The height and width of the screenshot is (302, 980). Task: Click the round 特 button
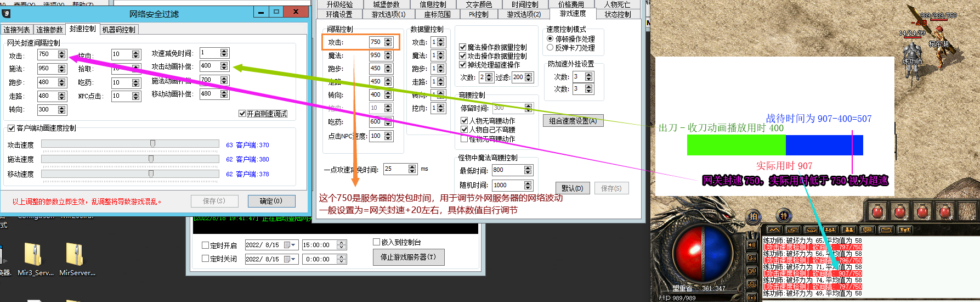pos(783,216)
